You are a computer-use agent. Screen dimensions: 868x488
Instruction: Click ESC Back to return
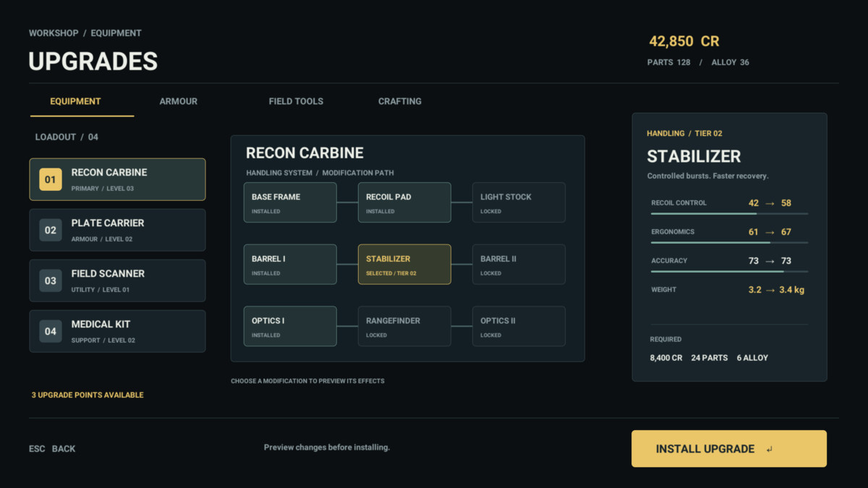click(x=52, y=449)
